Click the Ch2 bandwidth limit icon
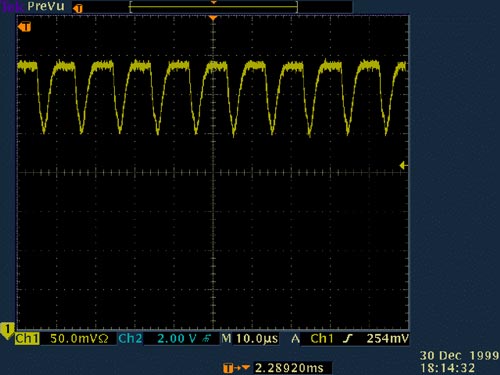Screen dimensions: 500x375 (x=206, y=339)
